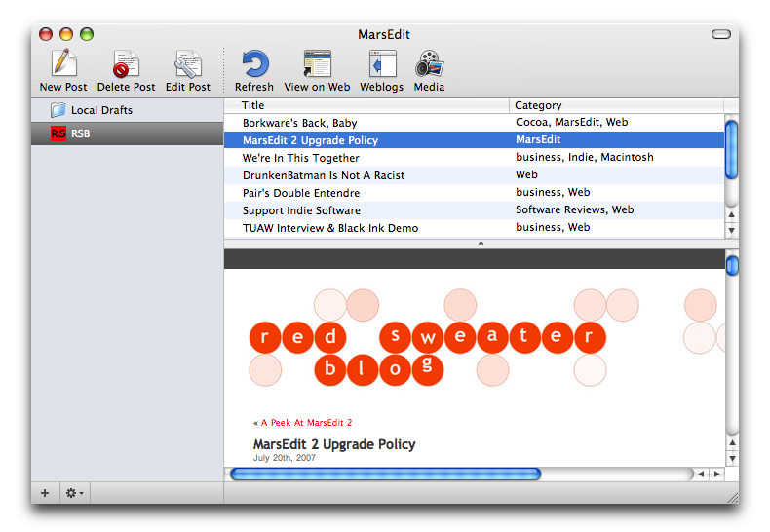Click the horizontal preview scrollbar thumb
Viewport: 770px width, 532px height.
[386, 475]
